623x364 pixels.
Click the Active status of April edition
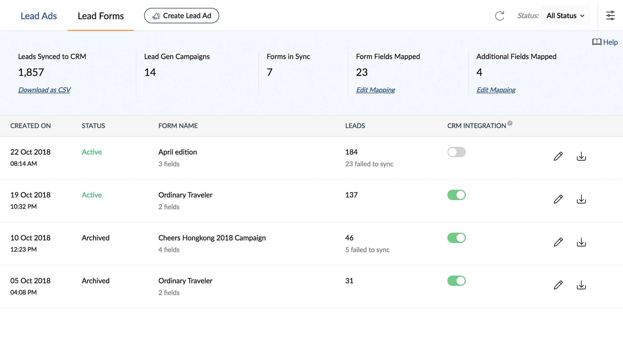[92, 152]
